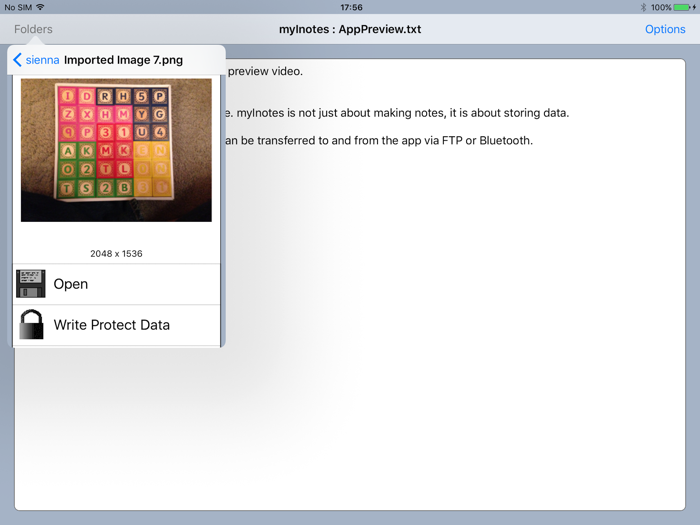Select the Open row label
This screenshot has width=700, height=525.
[71, 284]
